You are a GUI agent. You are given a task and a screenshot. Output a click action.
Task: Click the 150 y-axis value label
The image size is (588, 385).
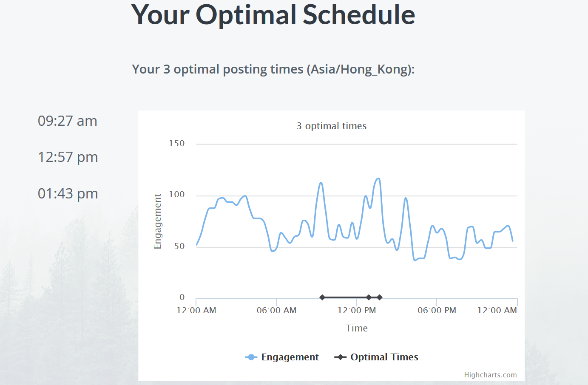[177, 143]
